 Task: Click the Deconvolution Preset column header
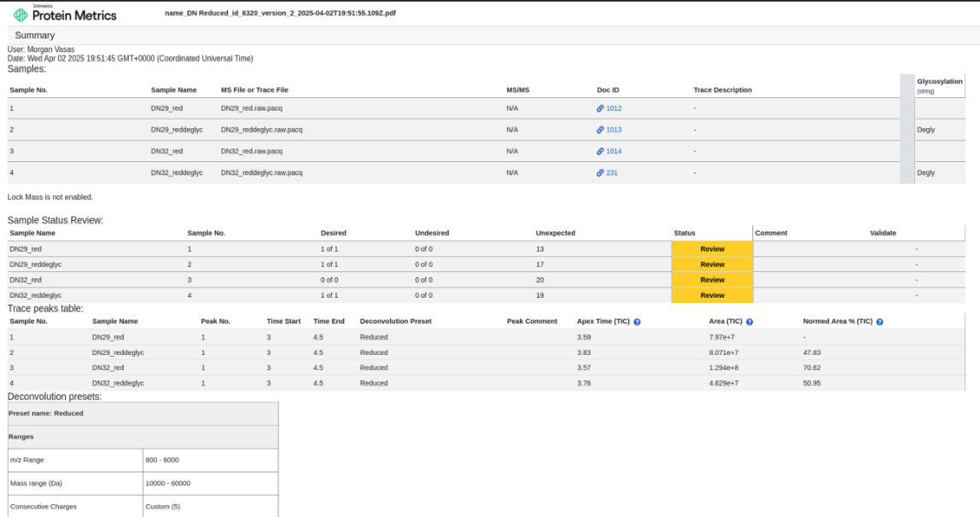[395, 322]
